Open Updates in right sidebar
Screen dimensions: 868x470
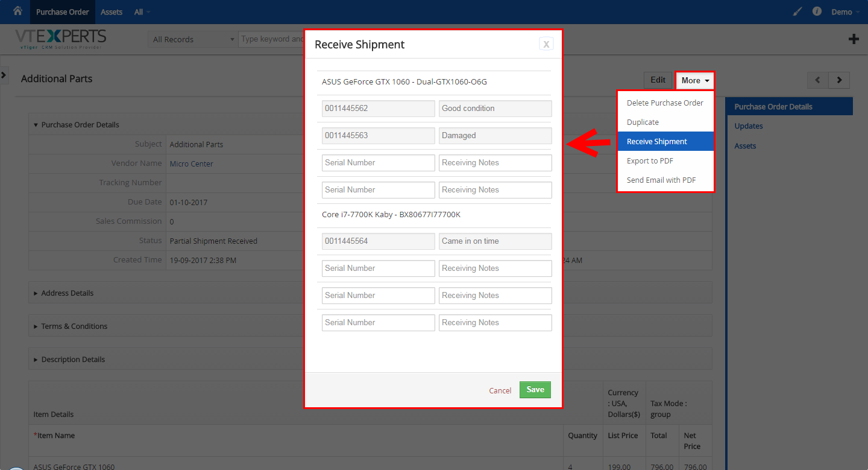pyautogui.click(x=749, y=126)
